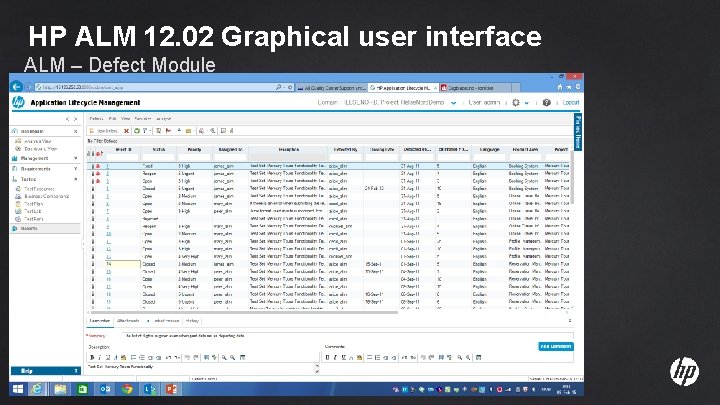
Task: Click the yellow envelope send-by-mail icon
Action: click(188, 131)
